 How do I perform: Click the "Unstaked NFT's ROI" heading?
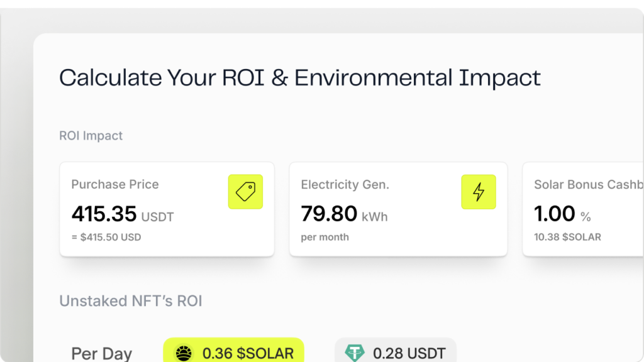pyautogui.click(x=130, y=301)
